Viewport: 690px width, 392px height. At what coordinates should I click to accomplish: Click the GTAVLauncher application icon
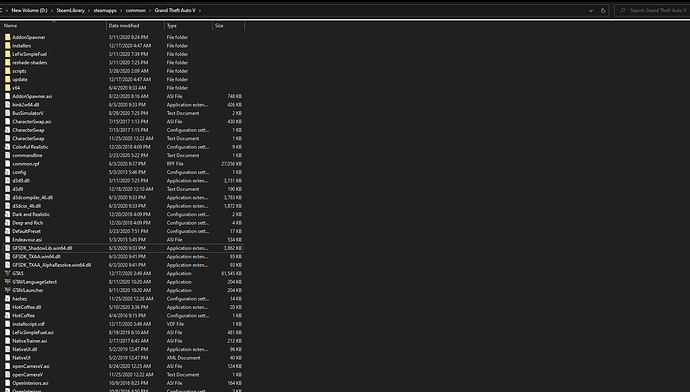point(7,290)
